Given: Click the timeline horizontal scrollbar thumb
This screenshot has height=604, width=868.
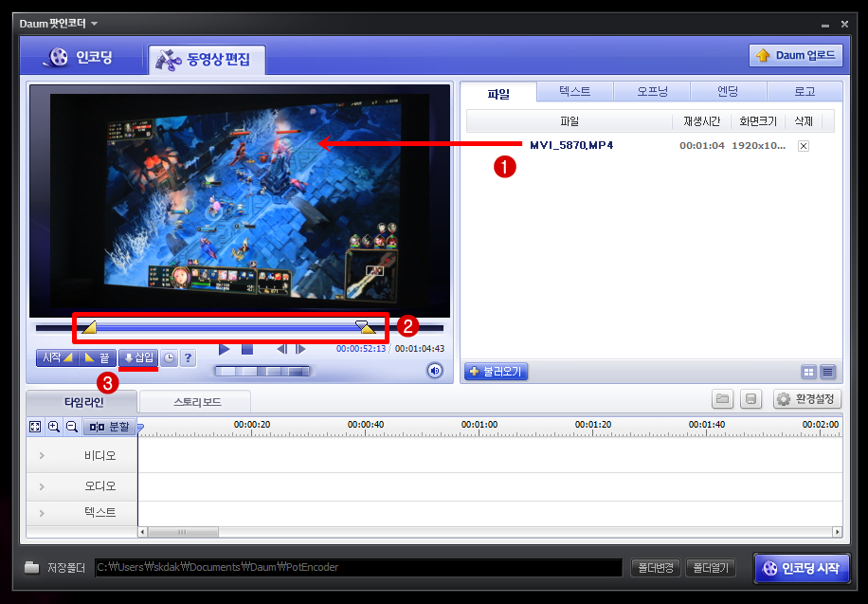Looking at the screenshot, I should (183, 532).
